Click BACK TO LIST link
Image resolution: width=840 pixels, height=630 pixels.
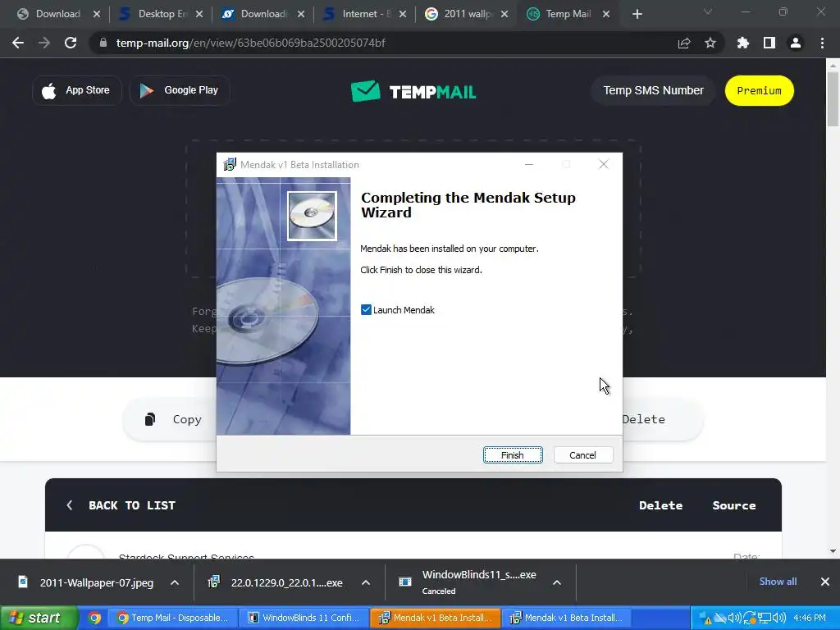pos(132,505)
